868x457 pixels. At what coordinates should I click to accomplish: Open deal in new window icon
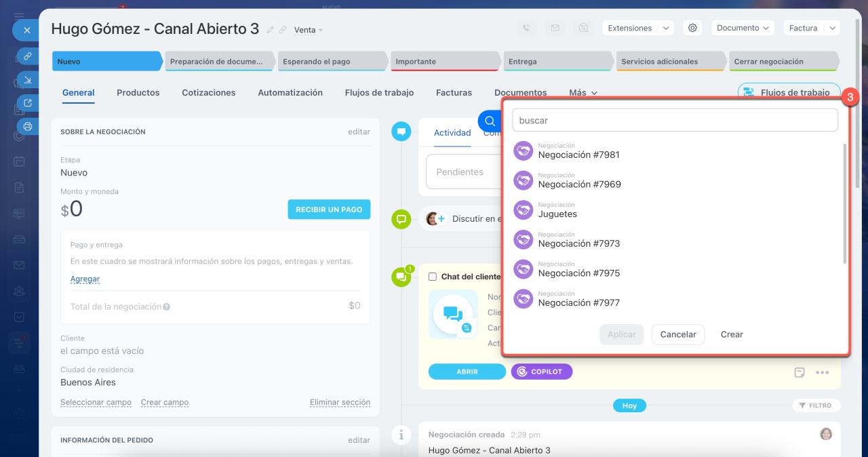27,103
